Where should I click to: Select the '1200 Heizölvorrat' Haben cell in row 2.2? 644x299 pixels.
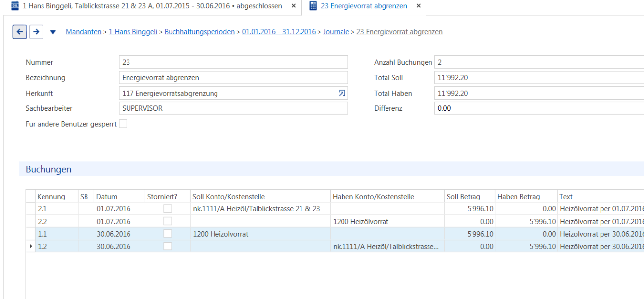(387, 221)
